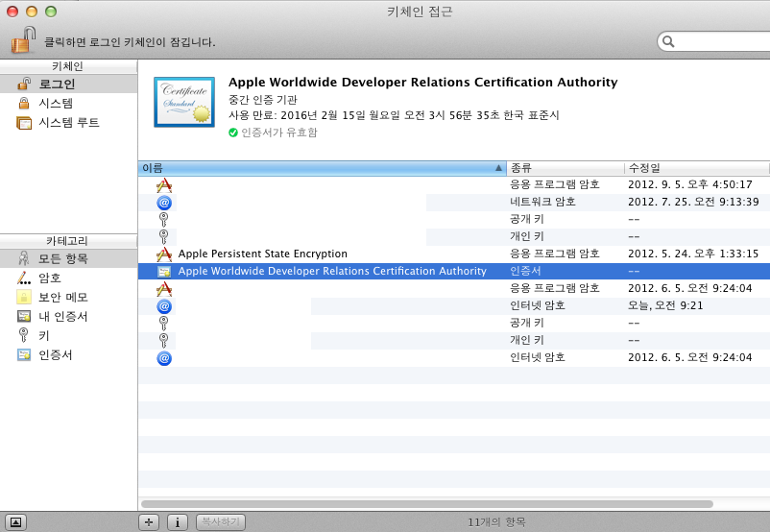Click the 내 인증서 certificate icon
The image size is (770, 532).
point(24,316)
